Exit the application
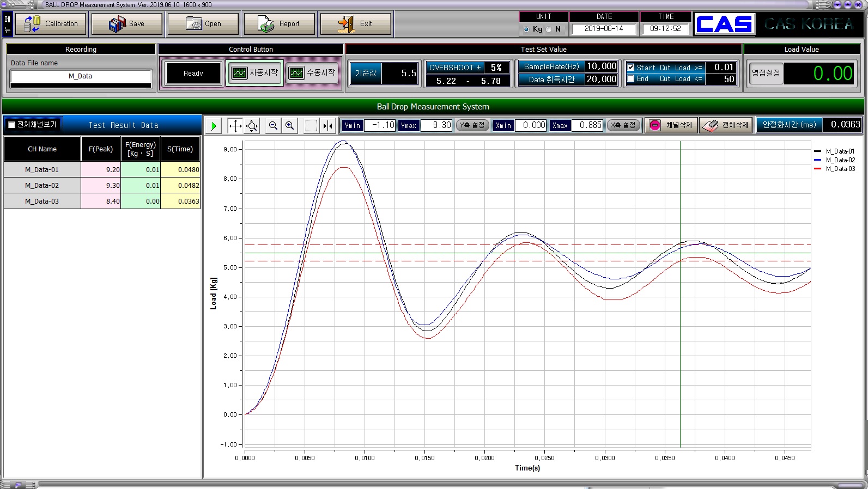This screenshot has width=868, height=489. tap(356, 24)
